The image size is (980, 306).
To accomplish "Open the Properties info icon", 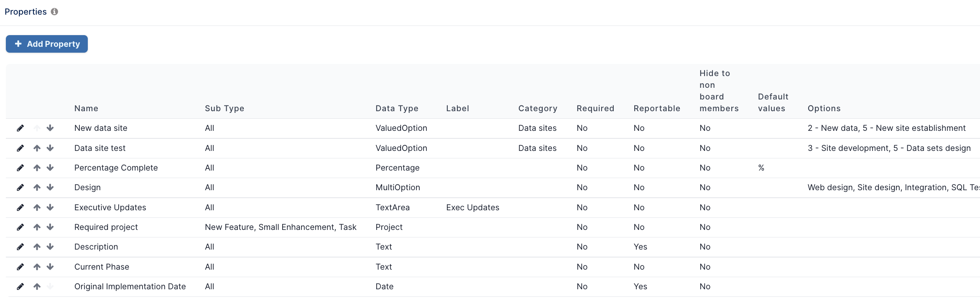I will (54, 12).
